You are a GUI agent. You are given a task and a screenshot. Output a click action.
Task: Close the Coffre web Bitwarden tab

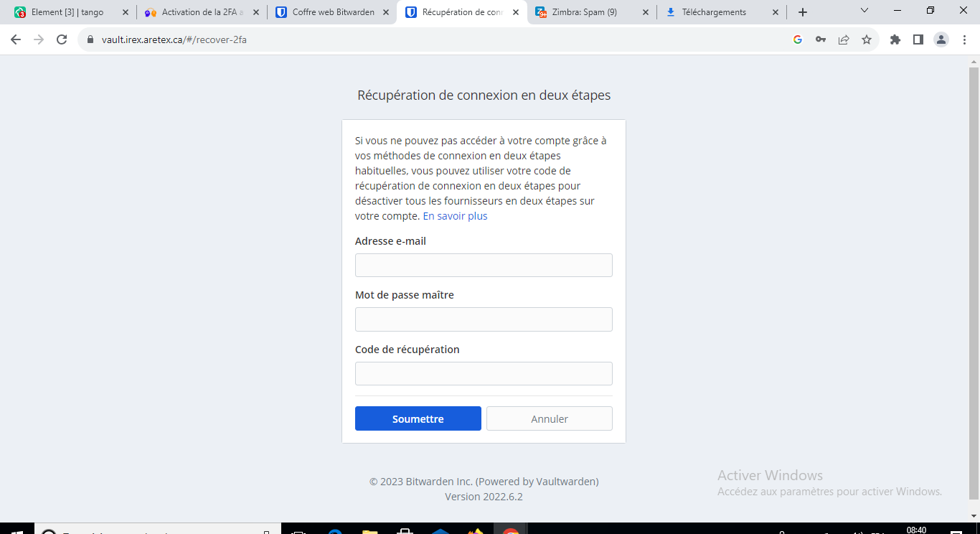click(386, 12)
